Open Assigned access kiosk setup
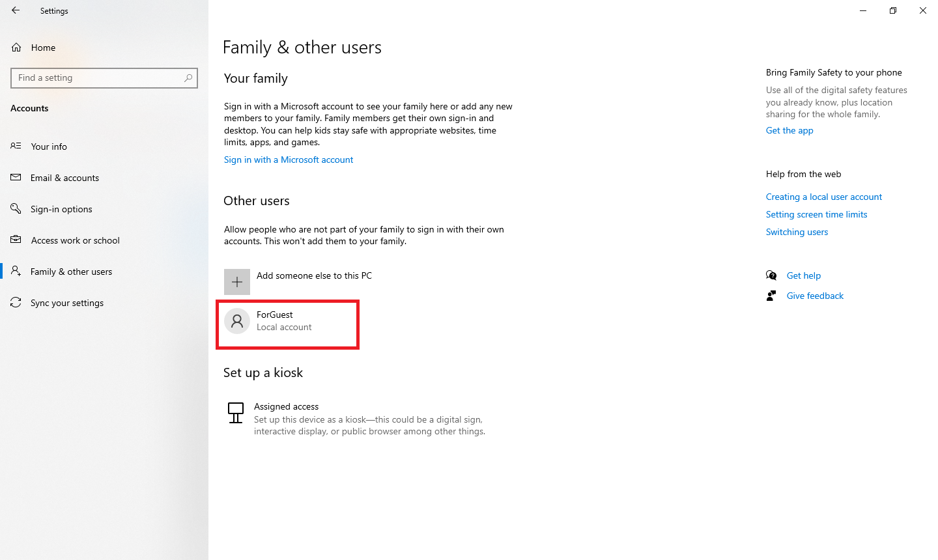Image resolution: width=938 pixels, height=560 pixels. (x=286, y=406)
